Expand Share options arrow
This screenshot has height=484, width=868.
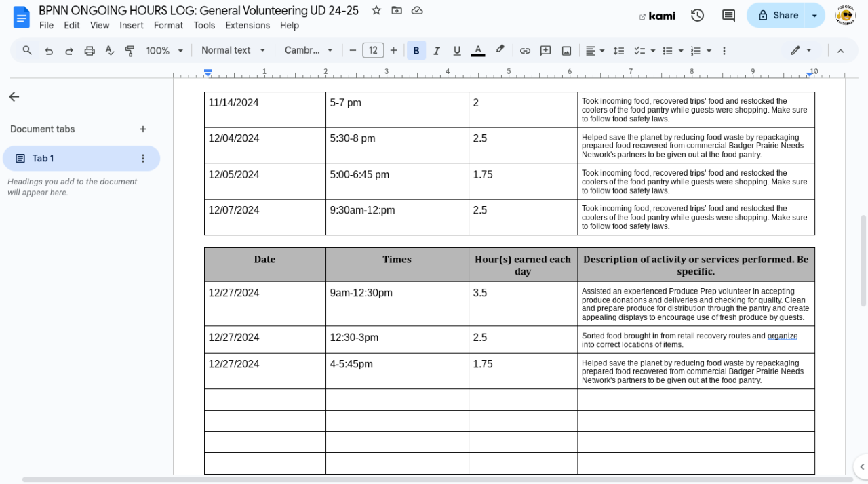tap(814, 15)
